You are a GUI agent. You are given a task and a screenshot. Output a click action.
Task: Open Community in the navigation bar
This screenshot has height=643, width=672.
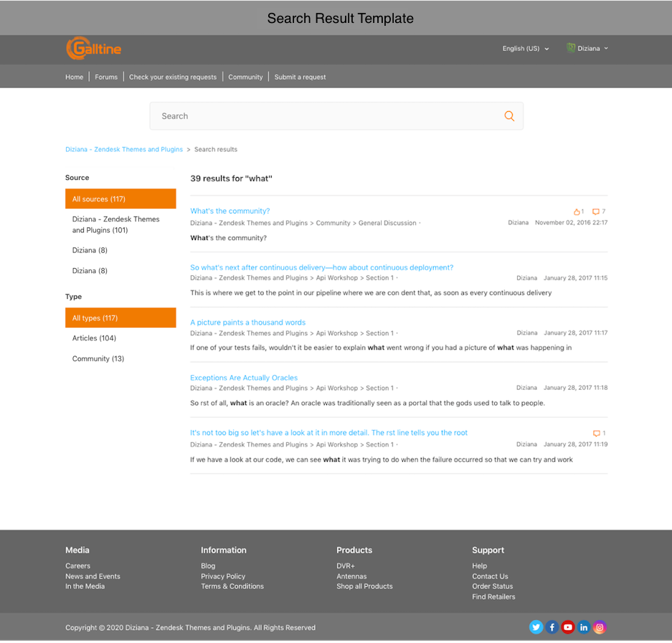(245, 77)
